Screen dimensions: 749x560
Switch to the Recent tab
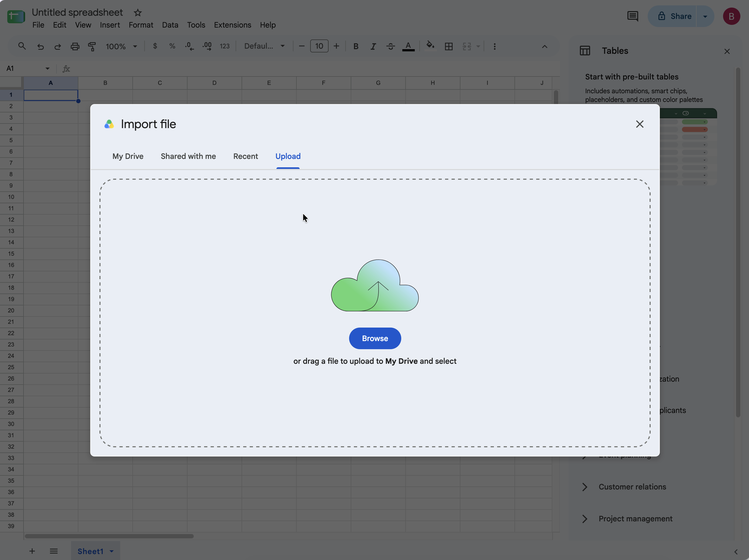pyautogui.click(x=246, y=156)
